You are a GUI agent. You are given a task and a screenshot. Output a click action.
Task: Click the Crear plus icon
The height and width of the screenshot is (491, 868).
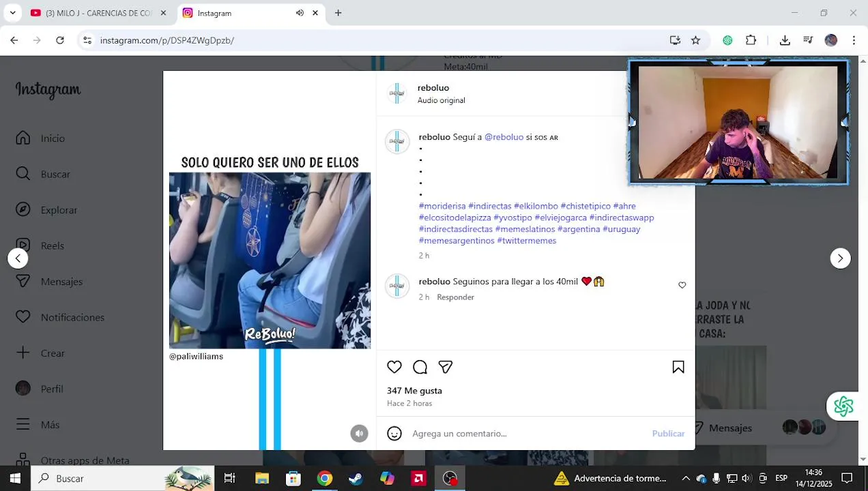point(23,353)
